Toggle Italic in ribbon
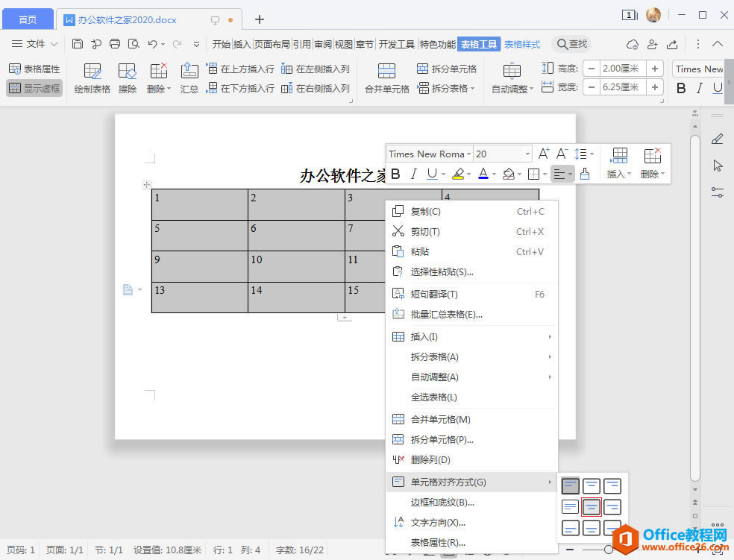The image size is (734, 560). (700, 88)
